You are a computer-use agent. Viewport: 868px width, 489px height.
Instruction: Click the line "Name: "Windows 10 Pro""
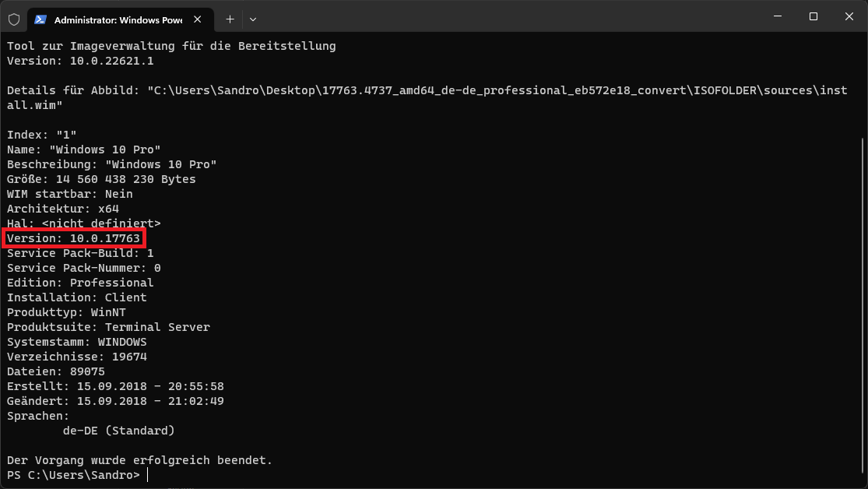click(83, 150)
